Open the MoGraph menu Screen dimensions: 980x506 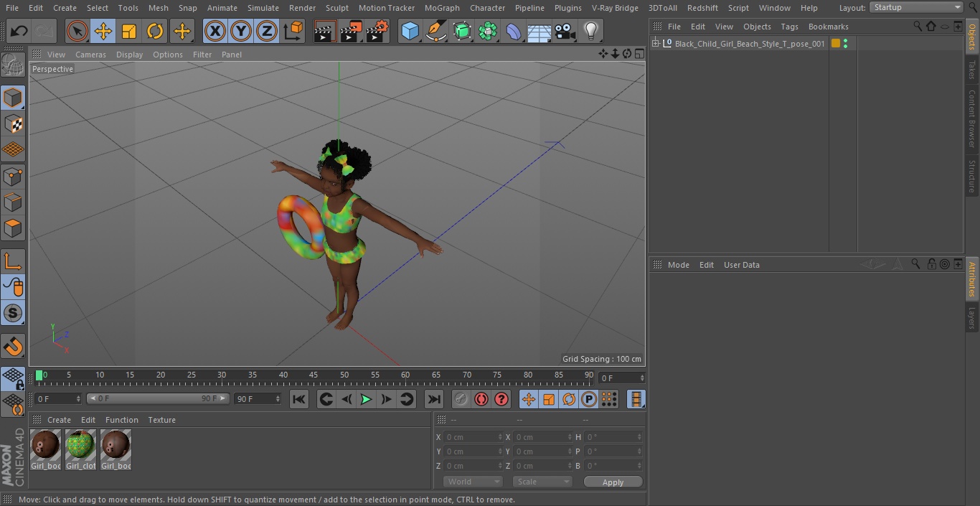(442, 8)
